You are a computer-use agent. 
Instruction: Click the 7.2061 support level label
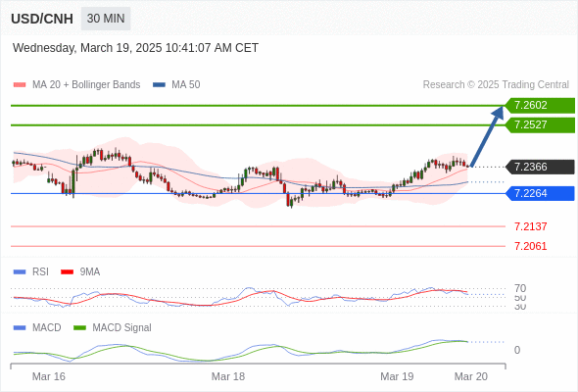pos(531,246)
